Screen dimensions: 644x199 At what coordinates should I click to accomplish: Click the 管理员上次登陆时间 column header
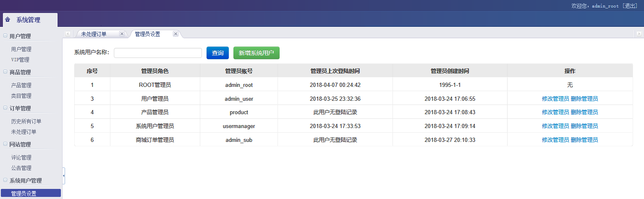pyautogui.click(x=335, y=71)
